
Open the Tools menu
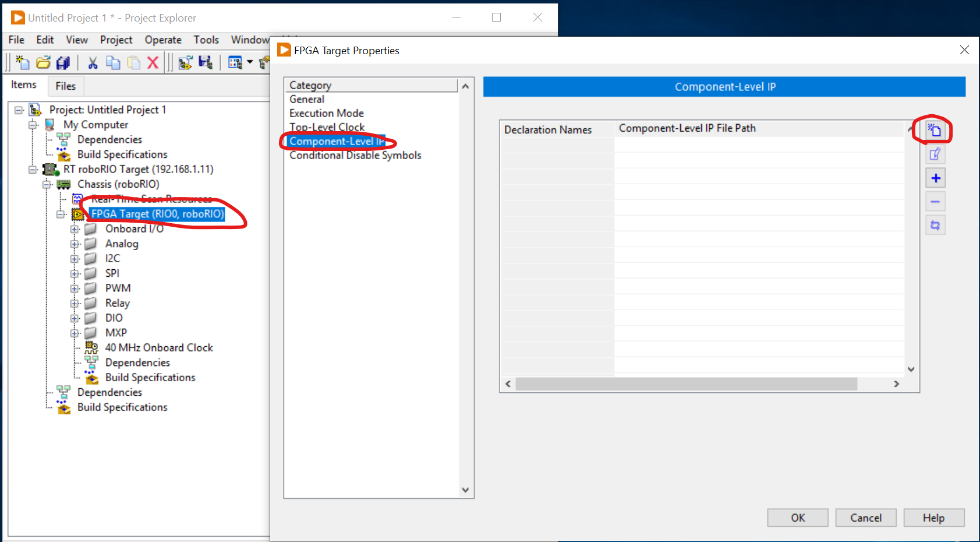coord(206,40)
